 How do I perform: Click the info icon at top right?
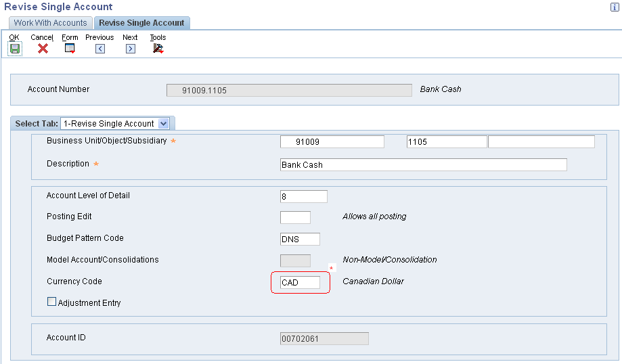615,7
